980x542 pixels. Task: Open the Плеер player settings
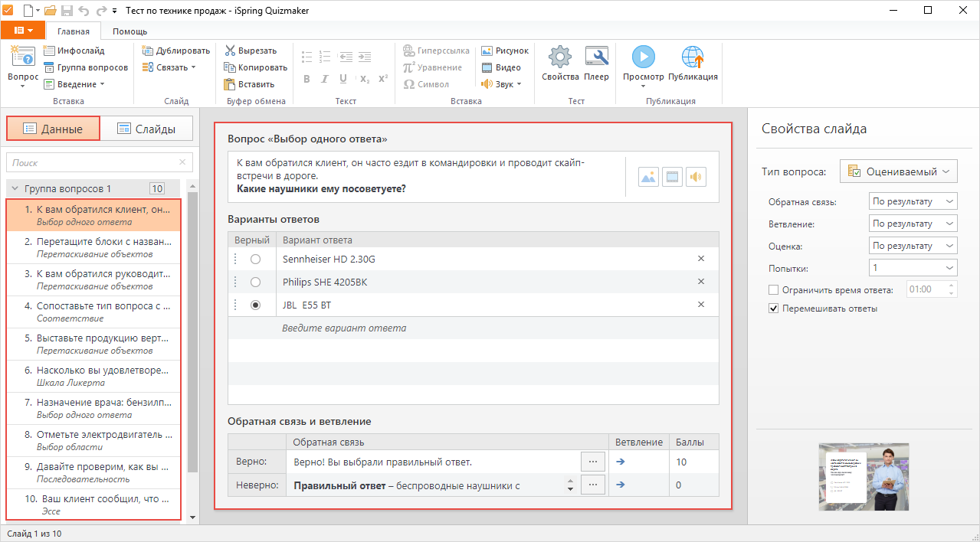[596, 57]
